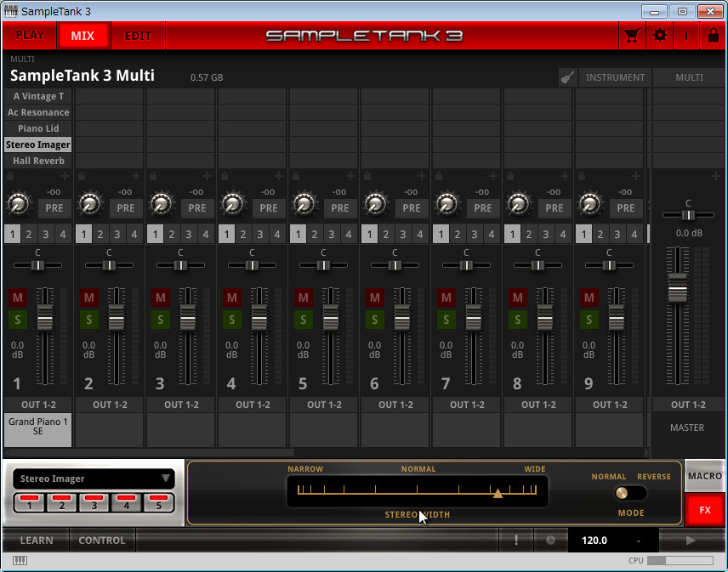Select the MACRO tab
The height and width of the screenshot is (572, 728).
pos(704,476)
